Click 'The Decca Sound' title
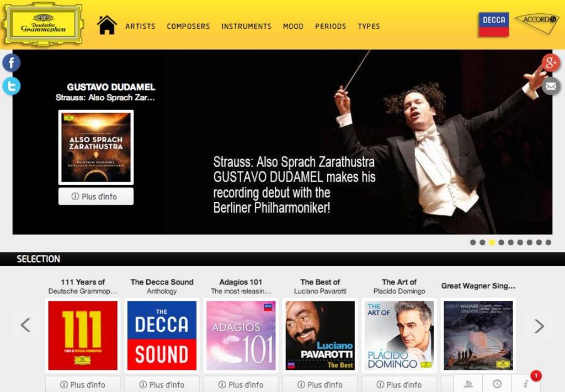 tap(162, 282)
